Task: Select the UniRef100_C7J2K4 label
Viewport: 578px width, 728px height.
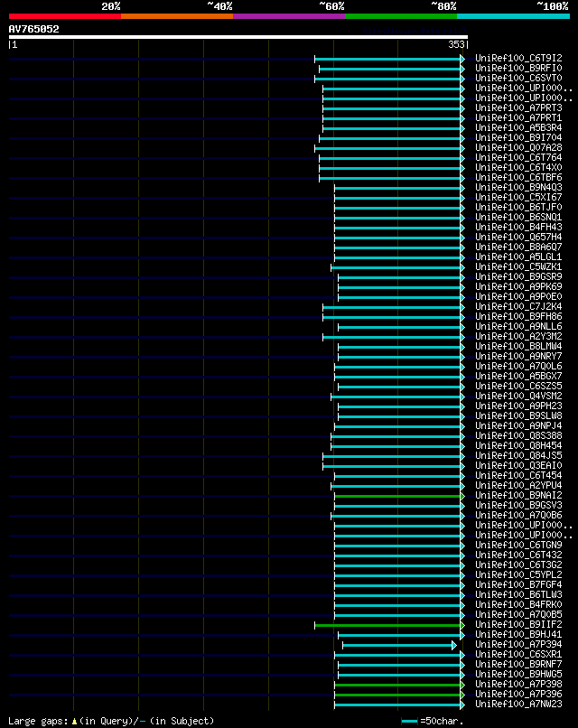Action: (518, 306)
